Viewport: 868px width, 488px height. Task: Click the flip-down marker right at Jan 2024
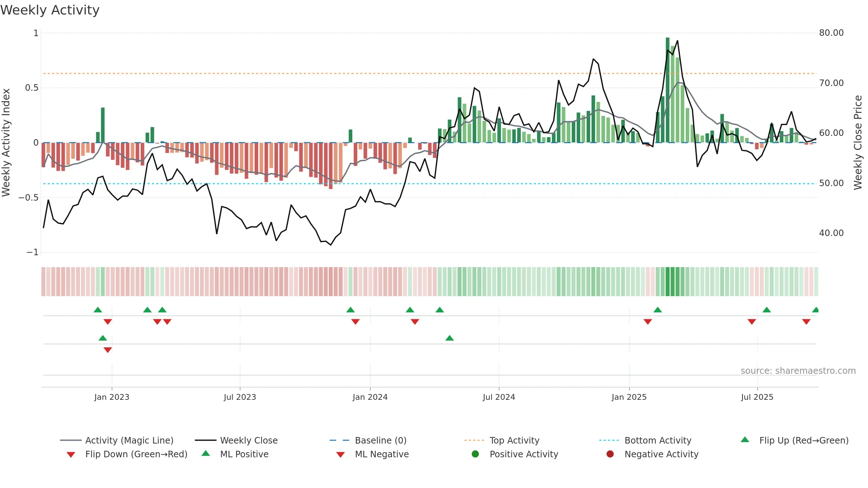tap(356, 322)
